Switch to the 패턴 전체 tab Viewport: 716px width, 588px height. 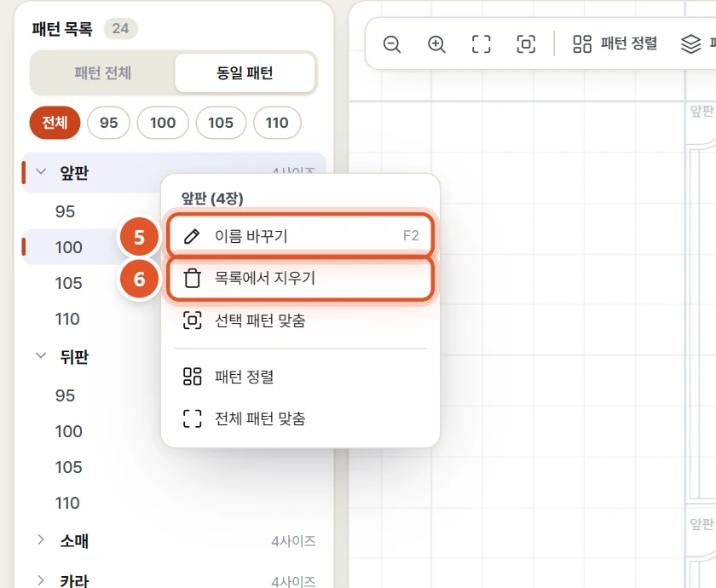click(103, 73)
